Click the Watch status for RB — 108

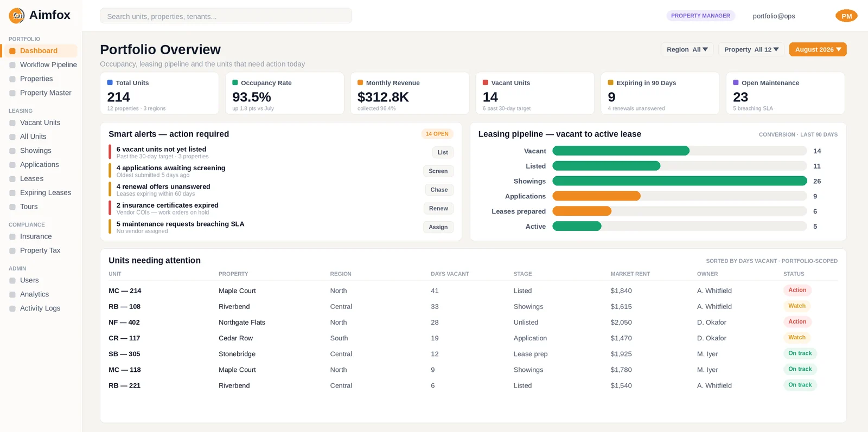pos(797,306)
